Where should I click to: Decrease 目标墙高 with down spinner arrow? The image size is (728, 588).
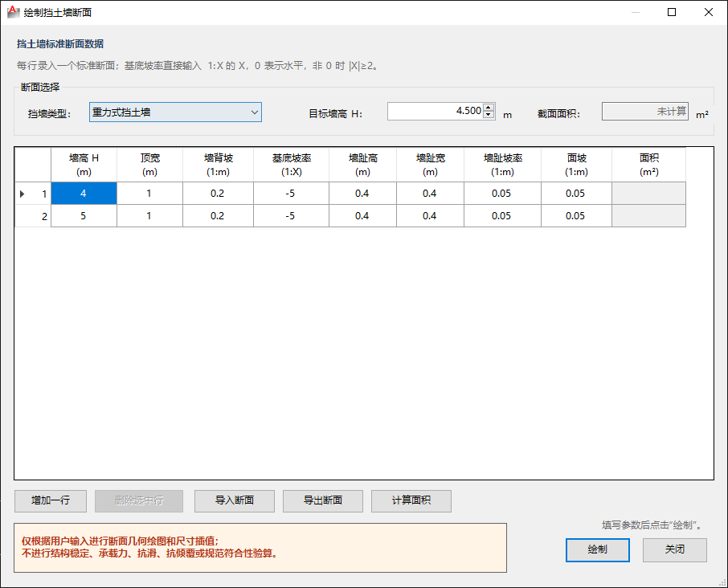pyautogui.click(x=489, y=115)
